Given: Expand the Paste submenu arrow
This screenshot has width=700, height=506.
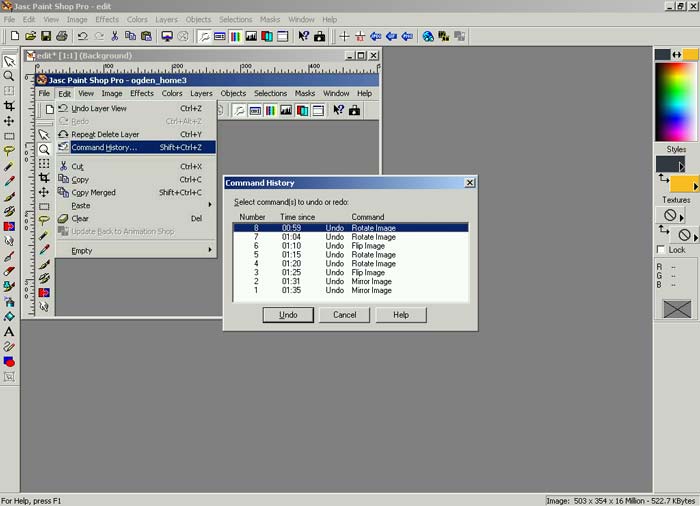Looking at the screenshot, I should point(210,205).
